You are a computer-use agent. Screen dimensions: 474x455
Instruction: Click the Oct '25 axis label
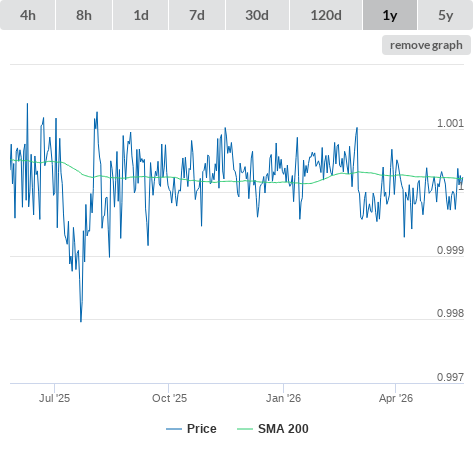pyautogui.click(x=169, y=398)
